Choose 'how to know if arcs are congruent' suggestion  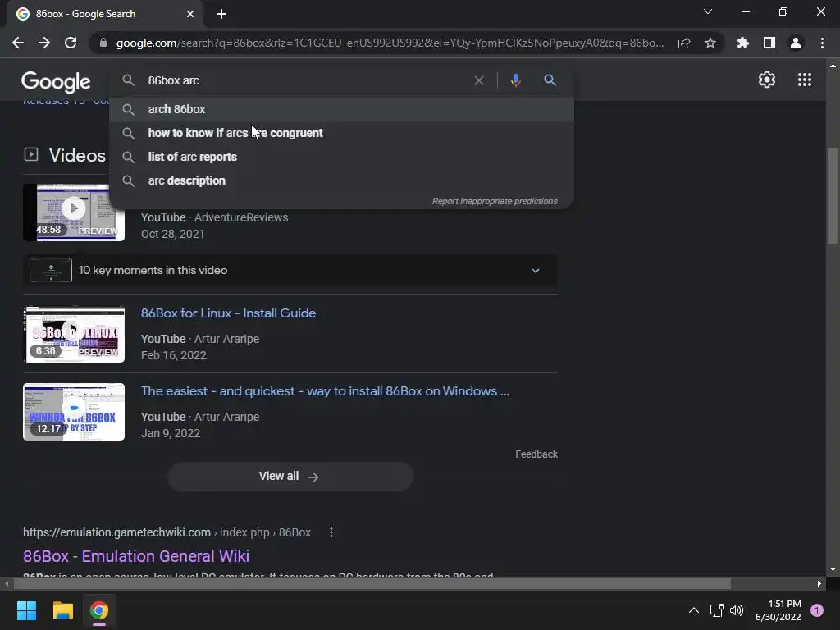[x=341, y=133]
